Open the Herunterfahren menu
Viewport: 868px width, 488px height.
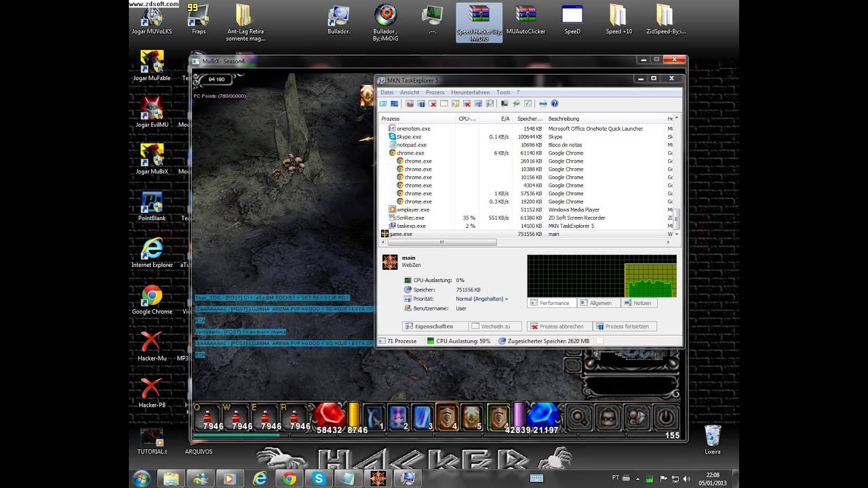tap(470, 92)
